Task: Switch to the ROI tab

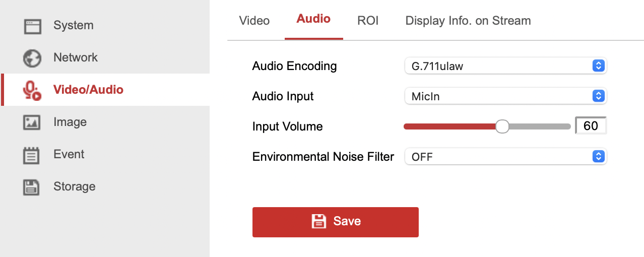Action: [x=368, y=21]
